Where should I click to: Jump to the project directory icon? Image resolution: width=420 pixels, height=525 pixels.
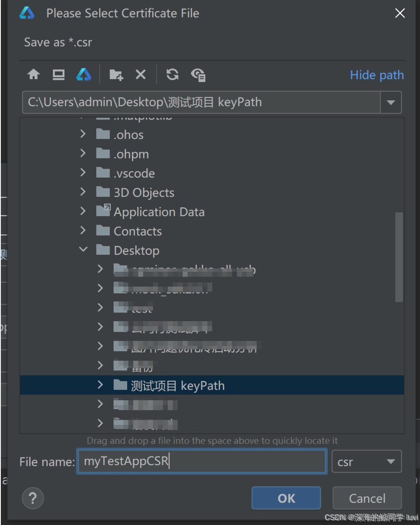click(x=84, y=75)
